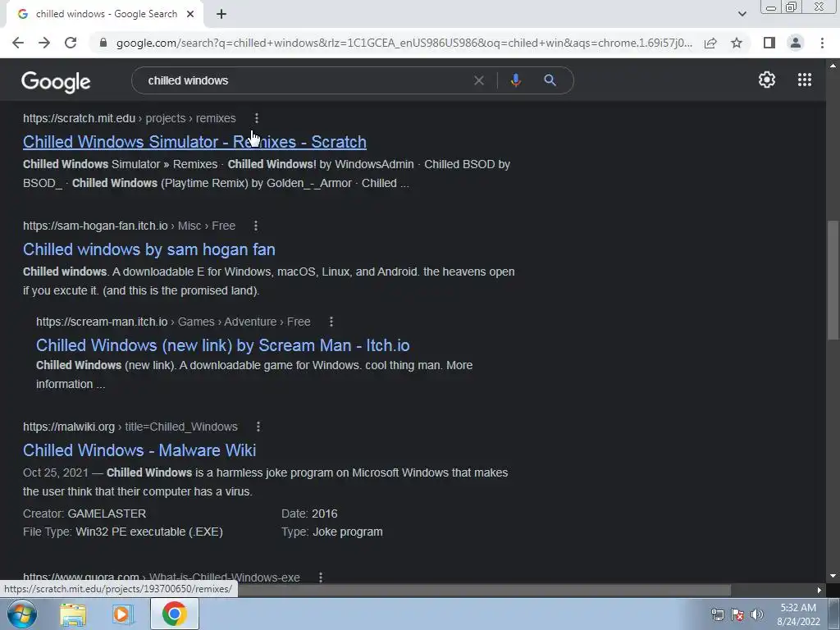Screen dimensions: 840x630
Task: Click the 'Type: Joke program' text
Action: click(x=332, y=532)
